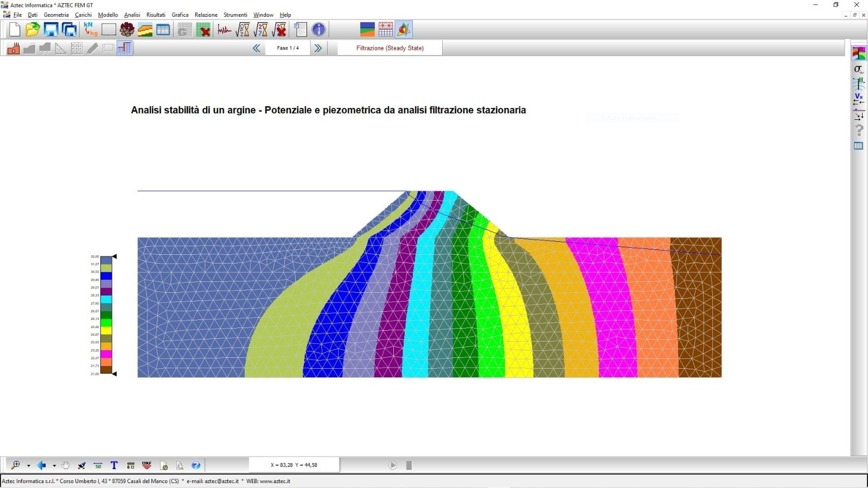Open the Carichi menu

(x=84, y=15)
